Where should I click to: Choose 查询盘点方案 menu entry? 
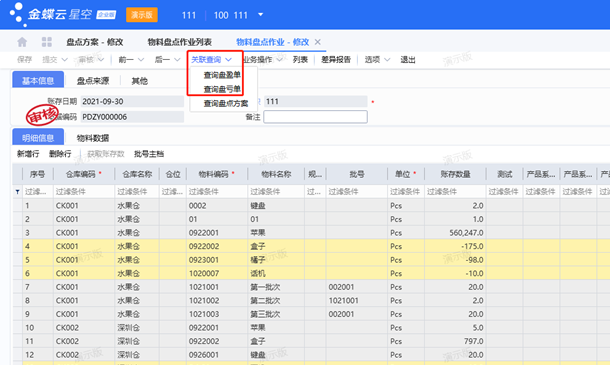tap(226, 104)
